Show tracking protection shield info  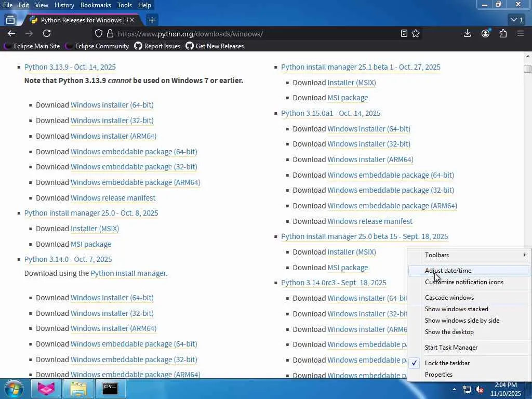click(98, 34)
